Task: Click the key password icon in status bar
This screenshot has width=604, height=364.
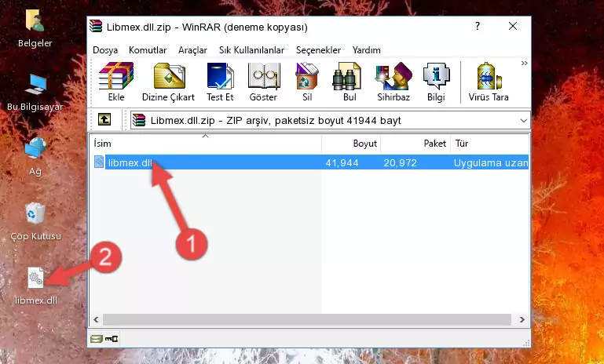Action: click(x=112, y=339)
